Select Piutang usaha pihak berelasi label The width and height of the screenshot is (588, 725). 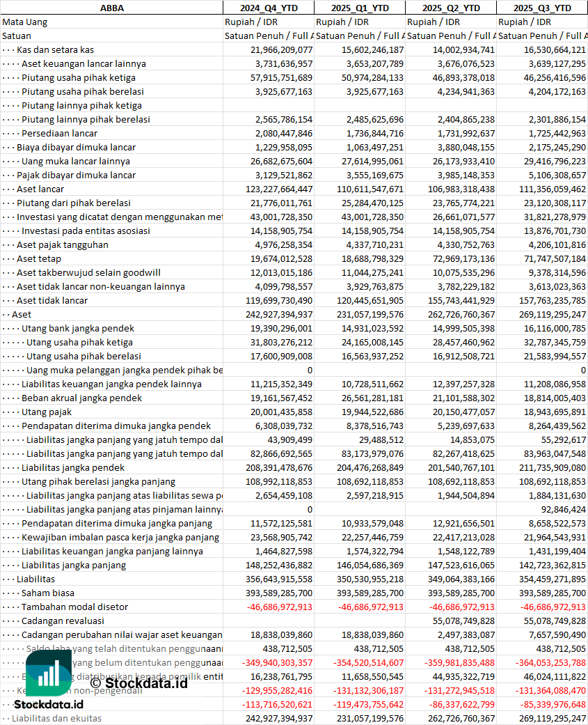(83, 91)
